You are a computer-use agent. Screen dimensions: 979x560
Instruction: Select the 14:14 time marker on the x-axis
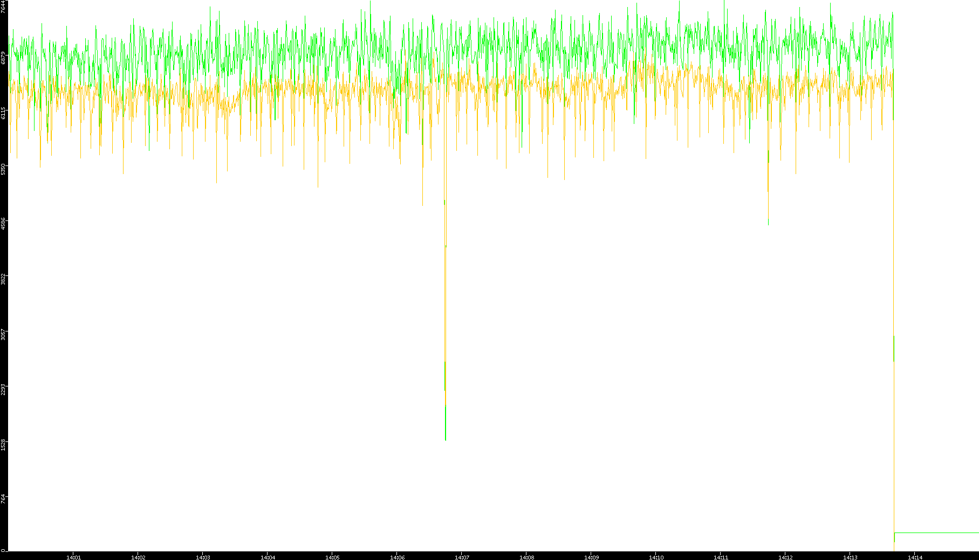915,557
